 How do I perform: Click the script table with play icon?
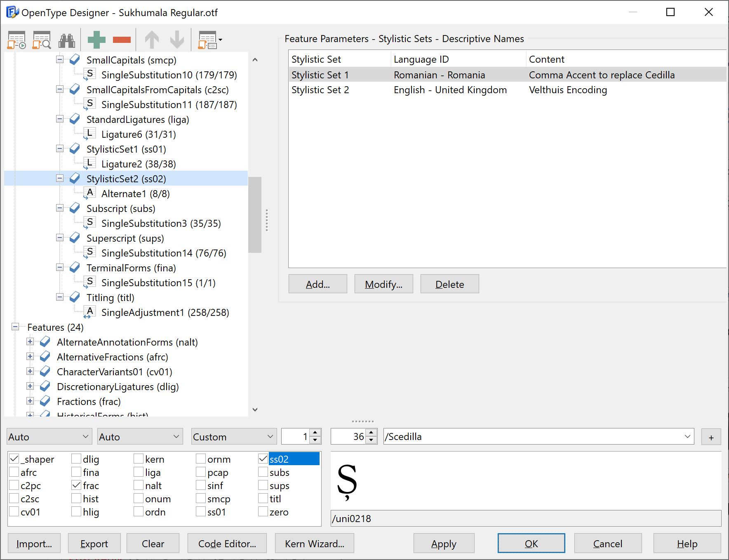click(x=16, y=40)
